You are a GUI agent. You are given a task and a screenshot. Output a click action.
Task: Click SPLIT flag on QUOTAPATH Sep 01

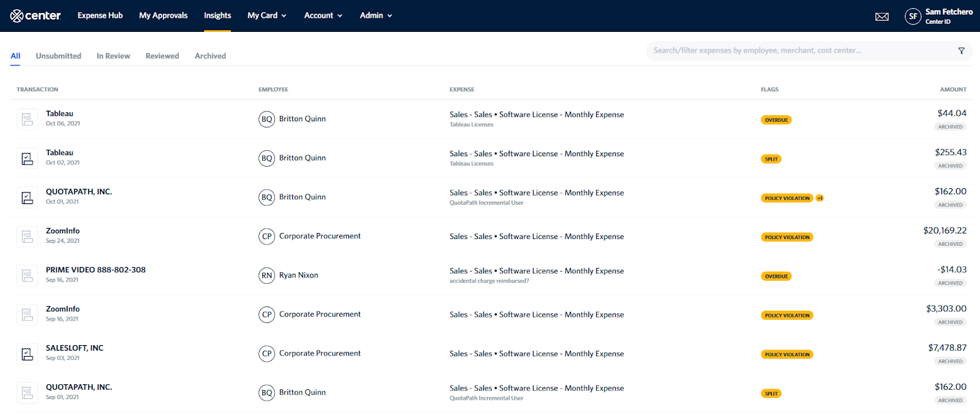pos(771,394)
